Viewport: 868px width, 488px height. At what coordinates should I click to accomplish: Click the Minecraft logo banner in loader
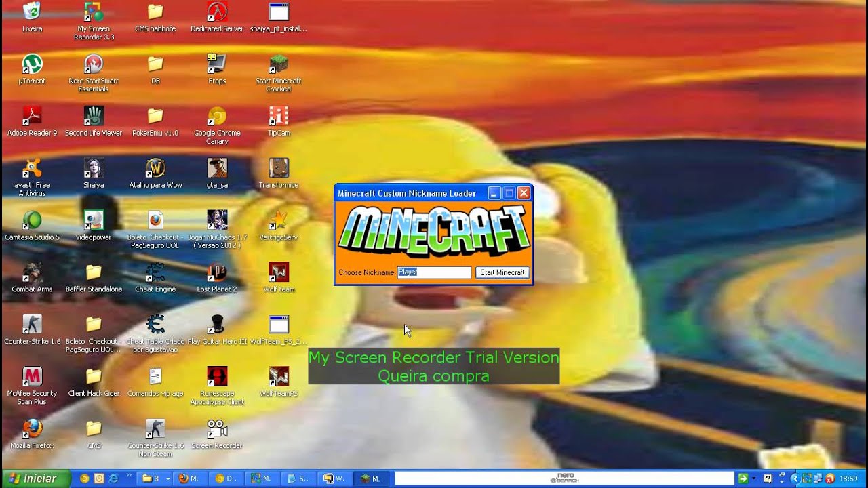click(x=434, y=231)
